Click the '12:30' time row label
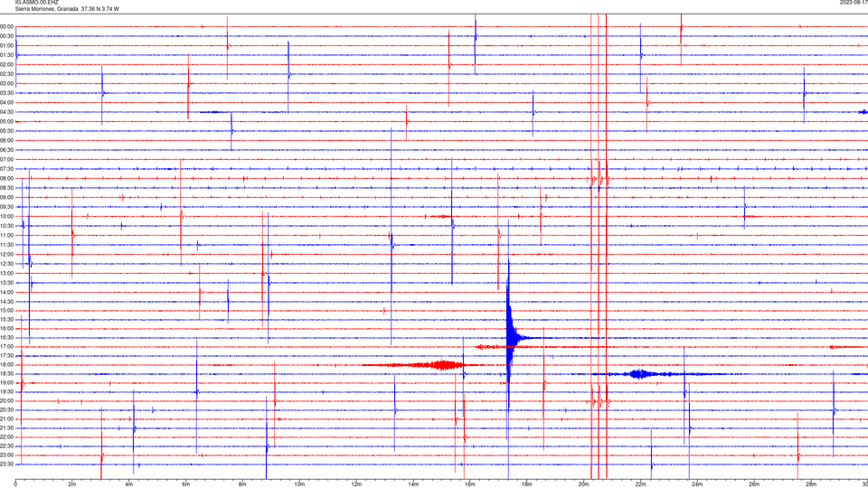 (7, 263)
